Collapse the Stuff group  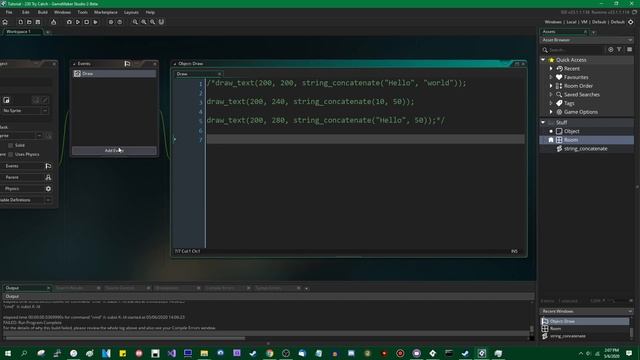tap(543, 122)
